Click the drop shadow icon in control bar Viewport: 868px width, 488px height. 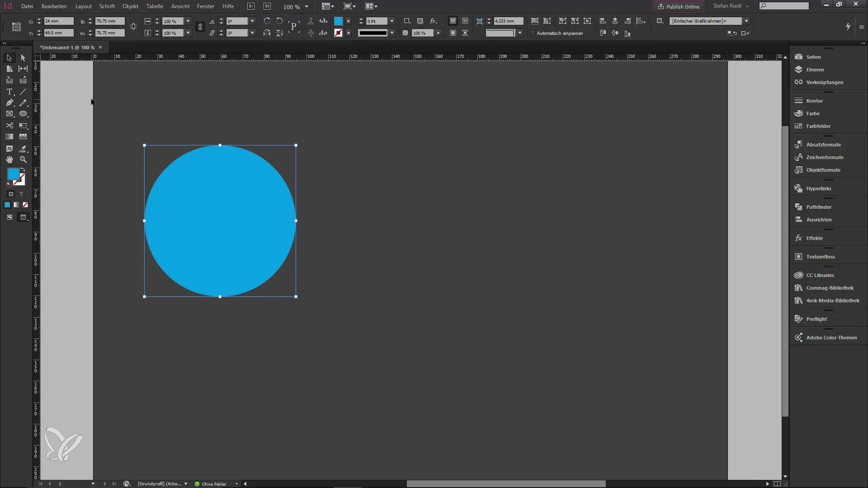click(x=420, y=21)
